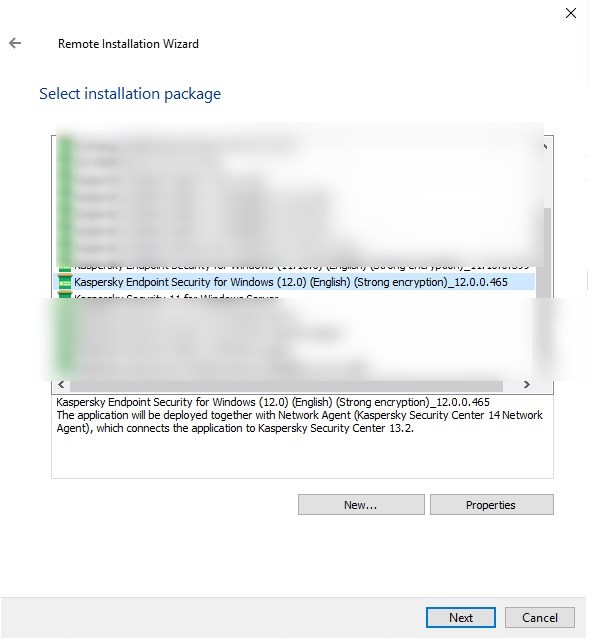Select Kaspersky Security 11 for Windows Server entry
Screen dimensions: 614x640
click(180, 296)
